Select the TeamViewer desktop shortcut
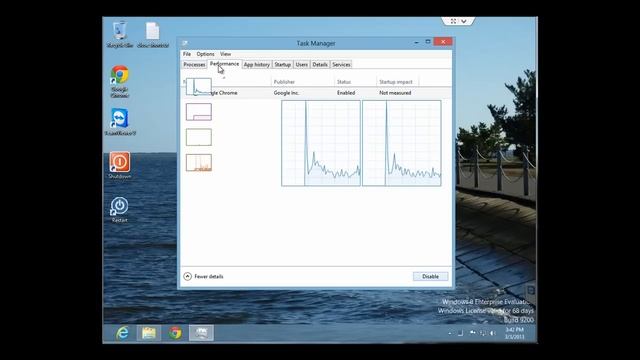The image size is (640, 360). coord(120,122)
